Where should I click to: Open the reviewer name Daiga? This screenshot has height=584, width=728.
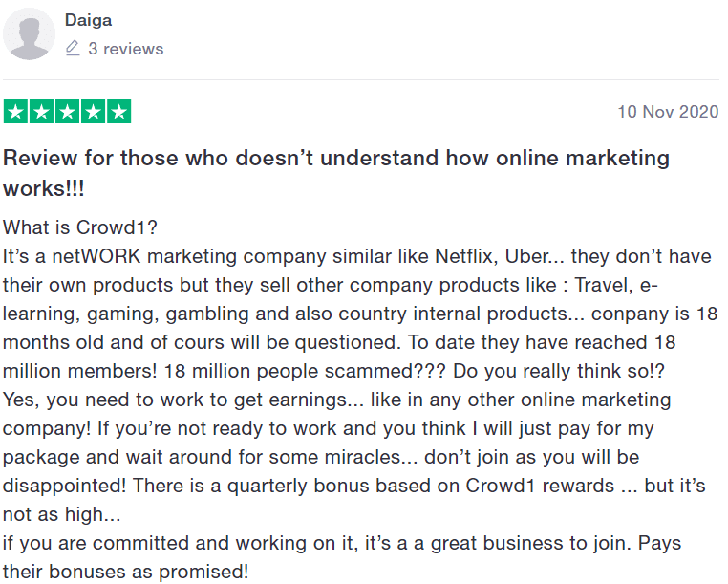click(88, 20)
